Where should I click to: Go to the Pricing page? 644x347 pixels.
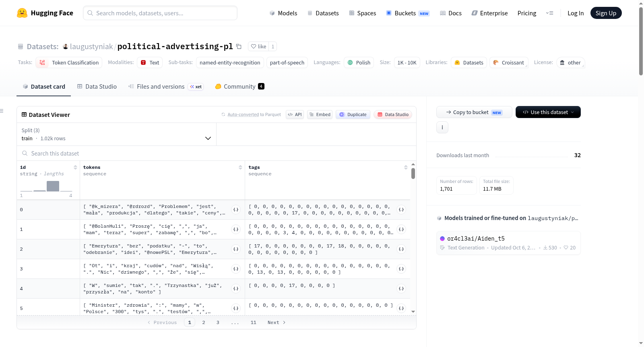click(x=527, y=13)
